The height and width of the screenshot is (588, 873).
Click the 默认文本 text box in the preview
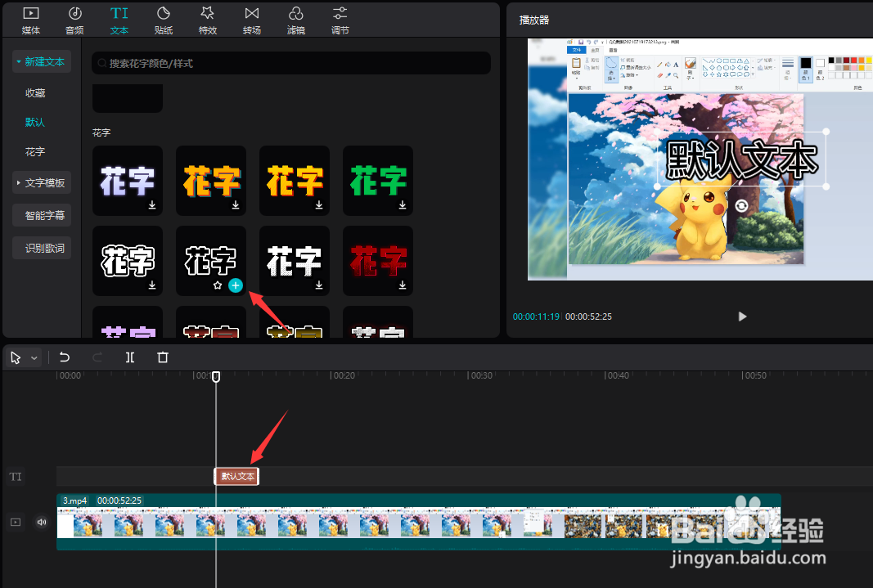(x=741, y=159)
